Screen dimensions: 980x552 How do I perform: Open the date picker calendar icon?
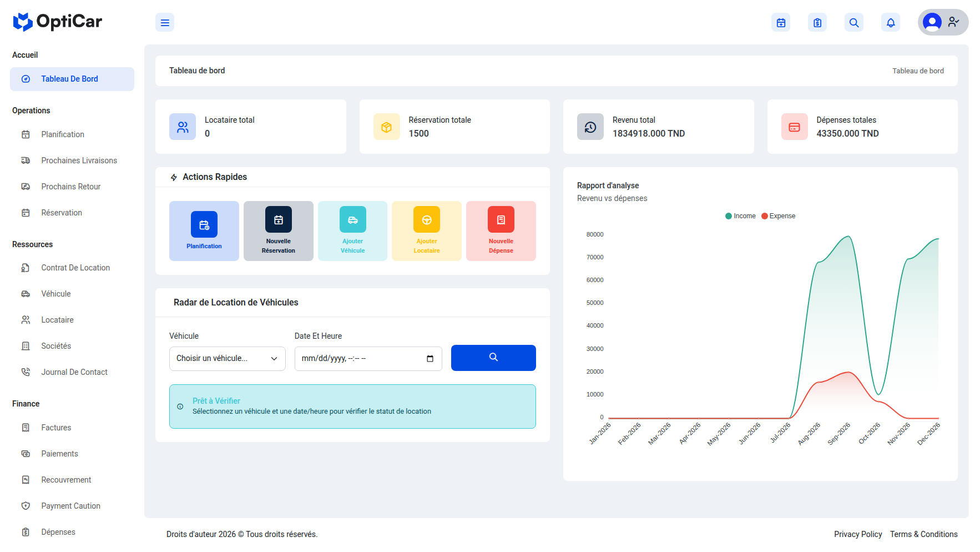[x=430, y=359]
